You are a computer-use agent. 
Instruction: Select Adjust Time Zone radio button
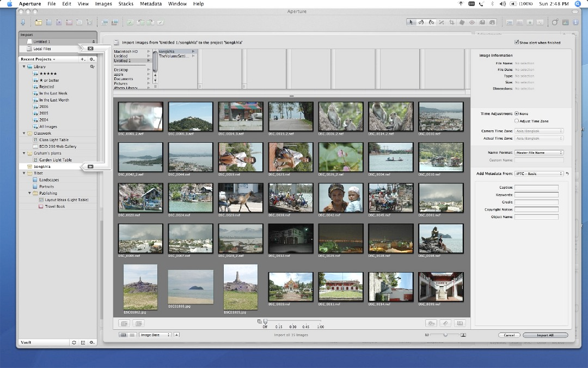pos(516,121)
